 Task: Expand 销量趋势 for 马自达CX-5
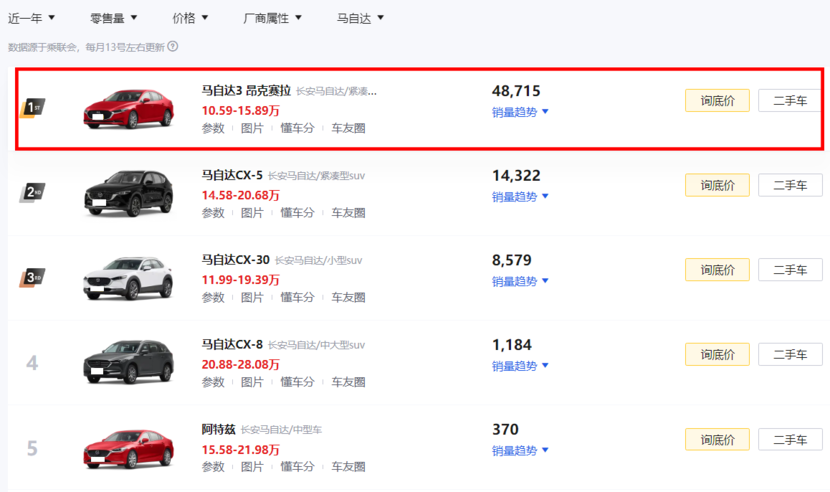coord(520,197)
